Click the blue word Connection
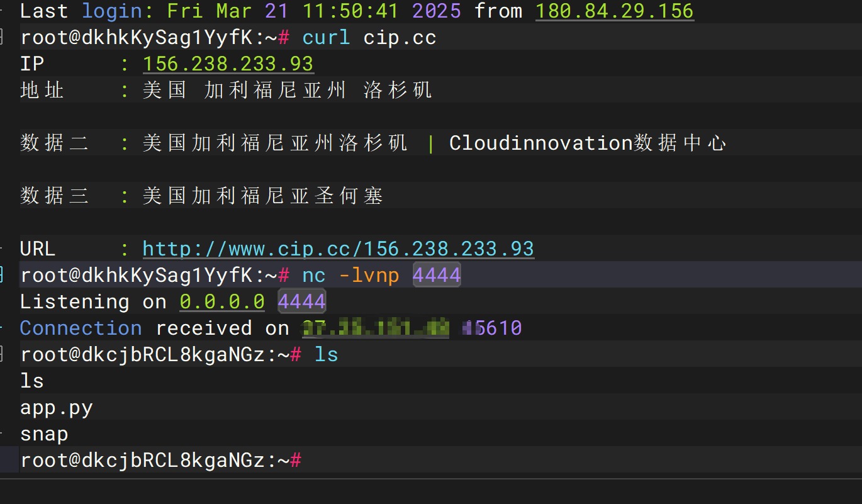862x504 pixels. pyautogui.click(x=81, y=328)
